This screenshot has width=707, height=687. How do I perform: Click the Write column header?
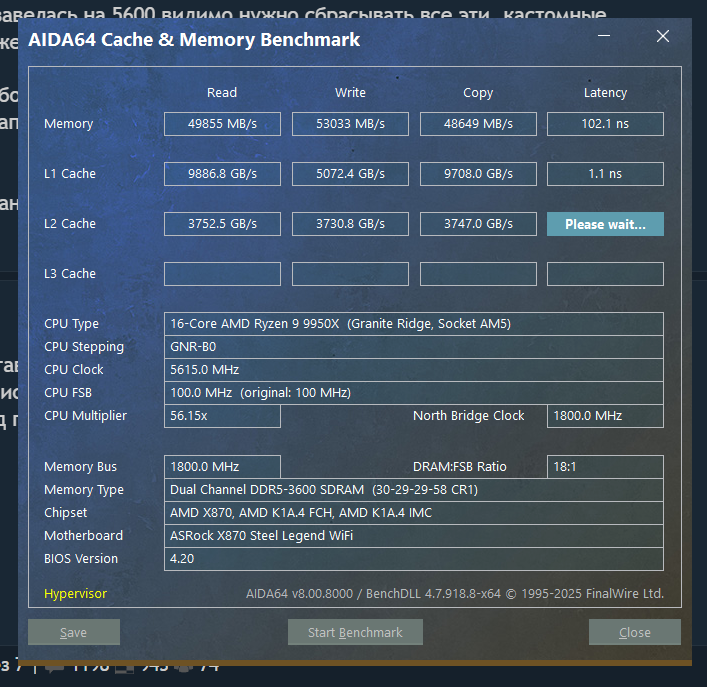point(350,92)
